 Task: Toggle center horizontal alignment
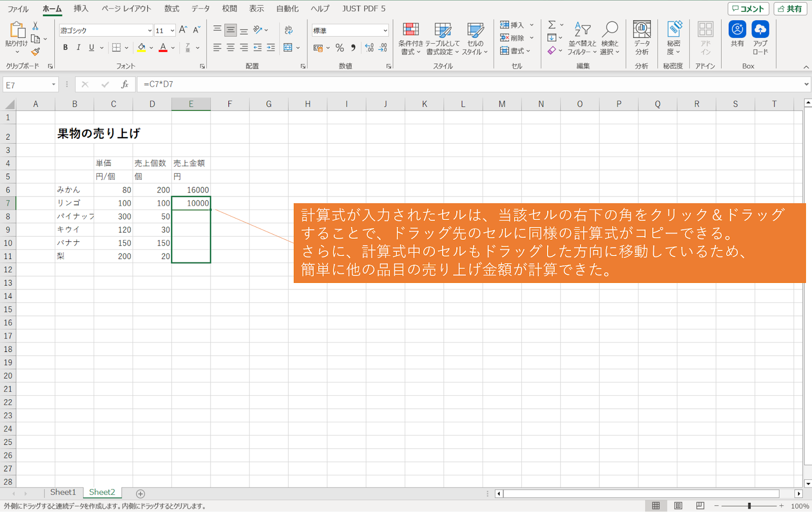coord(230,47)
